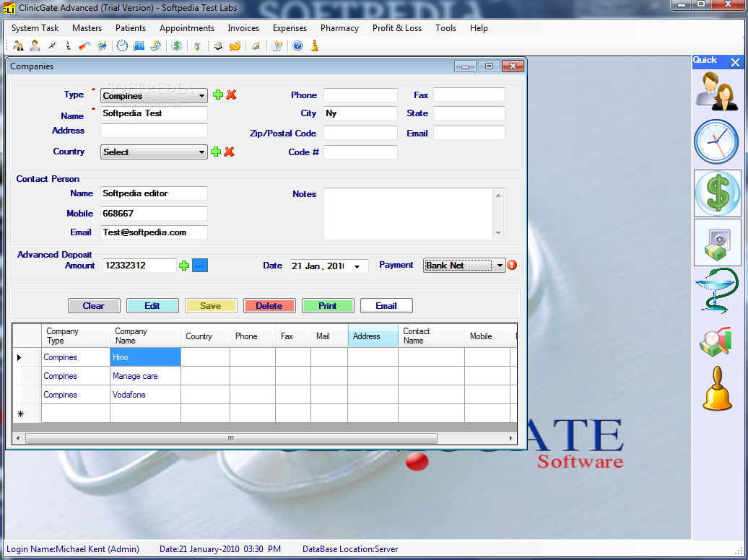This screenshot has width=748, height=560.
Task: Click the Email button
Action: [x=386, y=306]
